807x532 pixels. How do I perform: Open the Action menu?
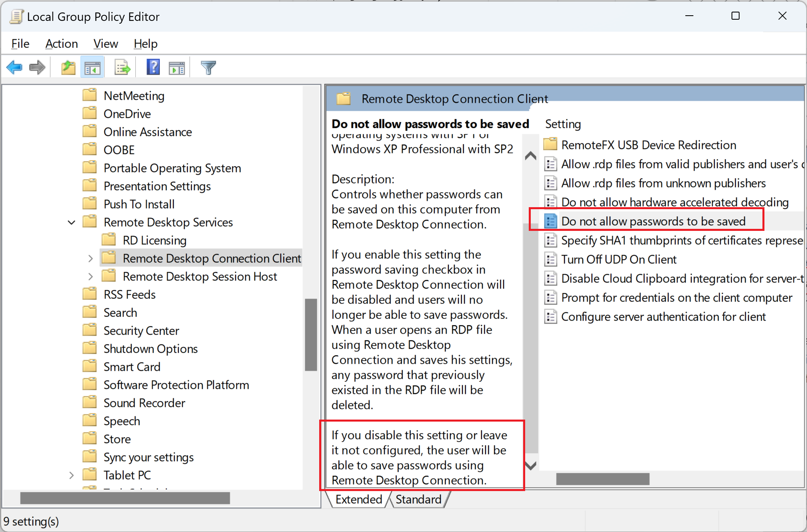coord(61,43)
